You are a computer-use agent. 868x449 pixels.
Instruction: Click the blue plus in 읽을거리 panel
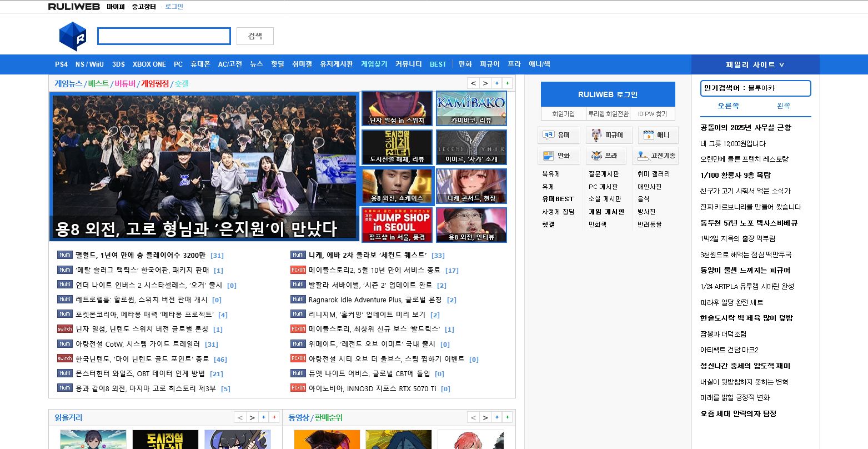pyautogui.click(x=264, y=417)
